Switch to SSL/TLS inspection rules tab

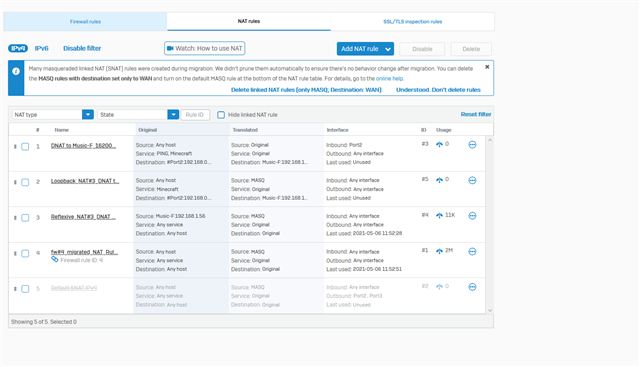[413, 22]
